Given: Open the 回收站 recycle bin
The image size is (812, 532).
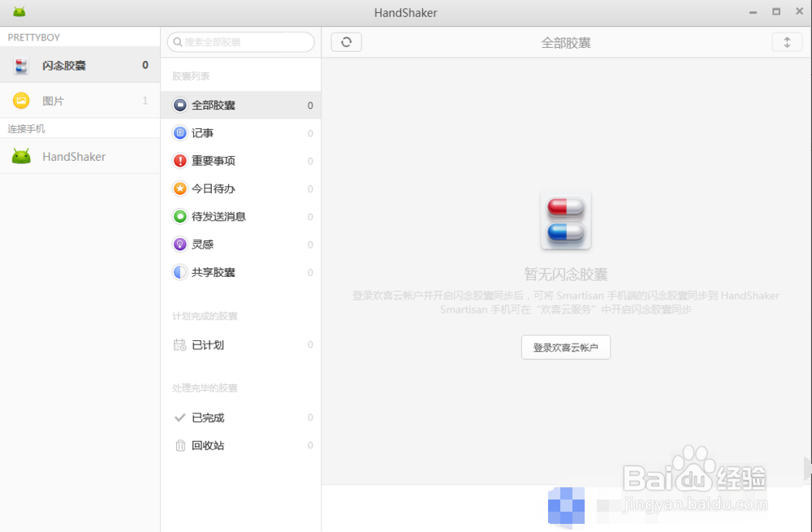Looking at the screenshot, I should click(x=209, y=445).
